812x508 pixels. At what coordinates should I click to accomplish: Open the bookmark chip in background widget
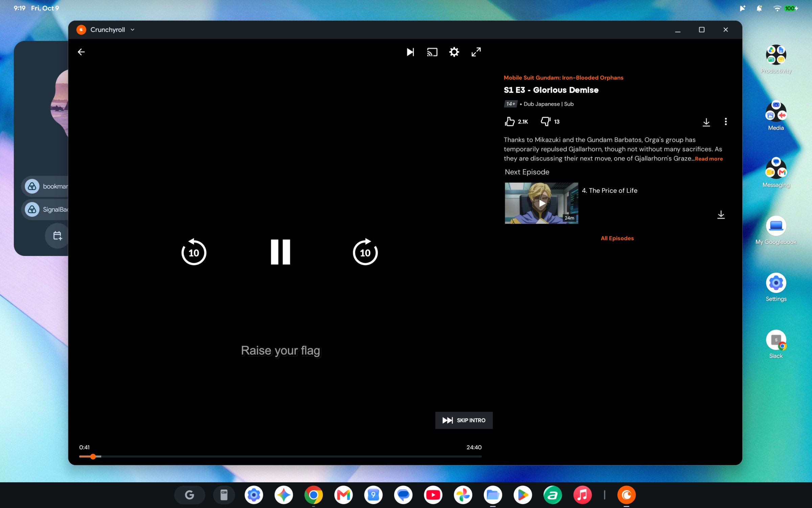(45, 186)
